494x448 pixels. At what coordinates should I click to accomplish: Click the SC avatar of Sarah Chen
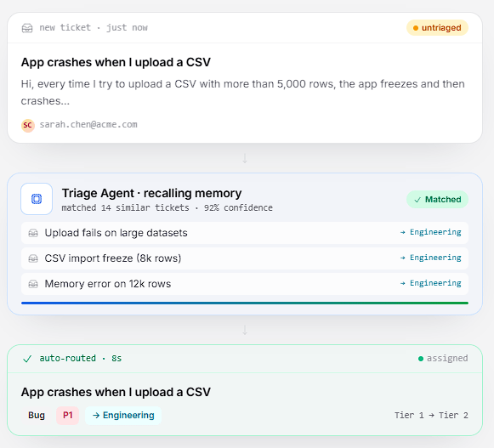pos(28,125)
